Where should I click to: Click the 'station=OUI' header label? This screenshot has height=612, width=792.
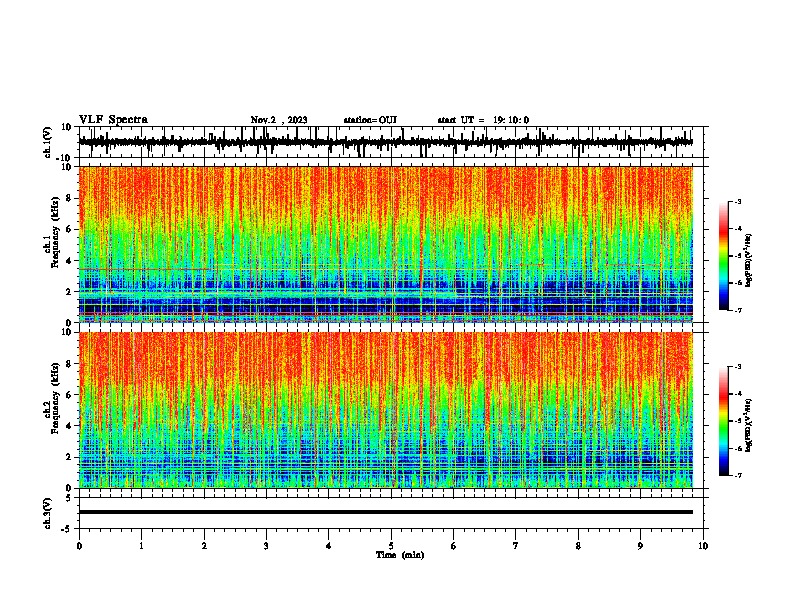click(370, 120)
